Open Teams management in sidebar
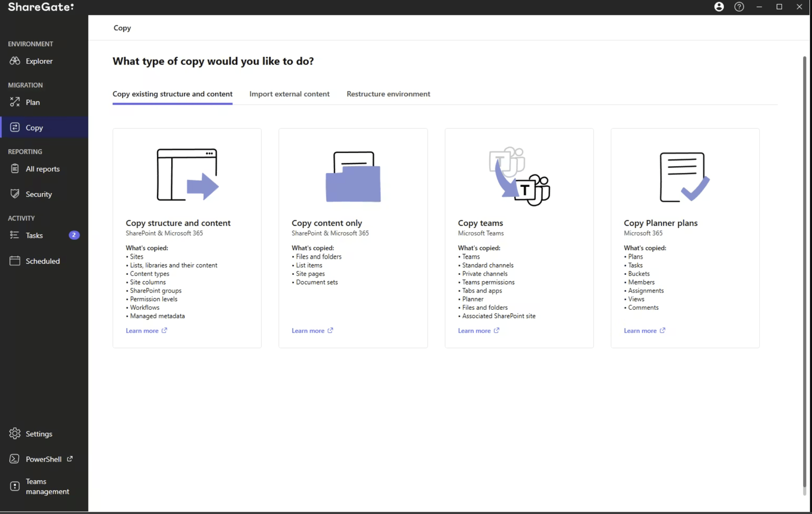Viewport: 812px width, 514px height. click(x=47, y=486)
